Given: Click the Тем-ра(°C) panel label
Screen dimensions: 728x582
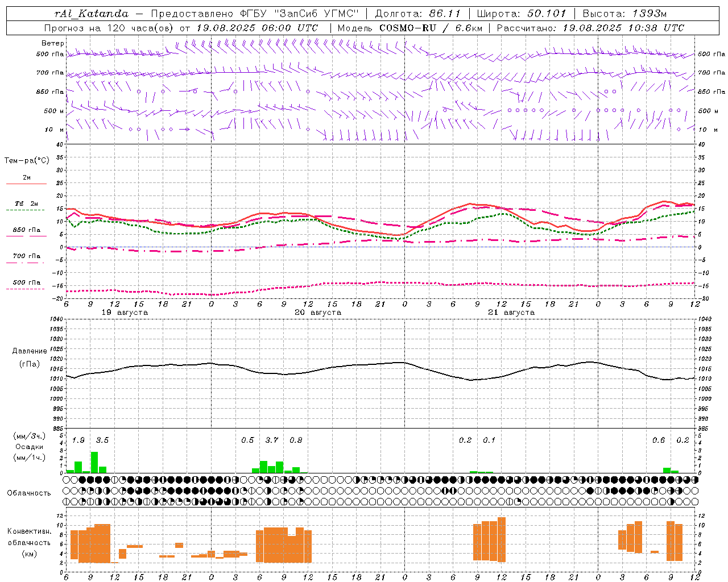Looking at the screenshot, I should (x=27, y=161).
